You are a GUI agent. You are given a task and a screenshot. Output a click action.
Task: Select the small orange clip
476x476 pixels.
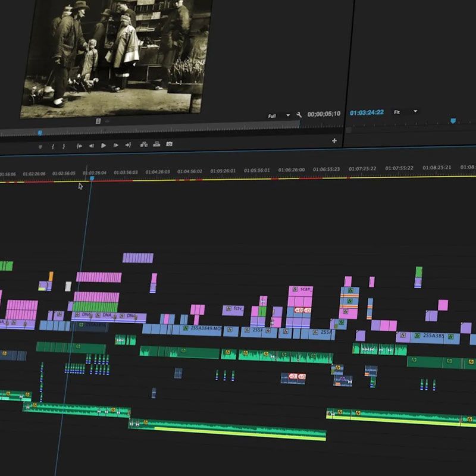tap(51, 276)
